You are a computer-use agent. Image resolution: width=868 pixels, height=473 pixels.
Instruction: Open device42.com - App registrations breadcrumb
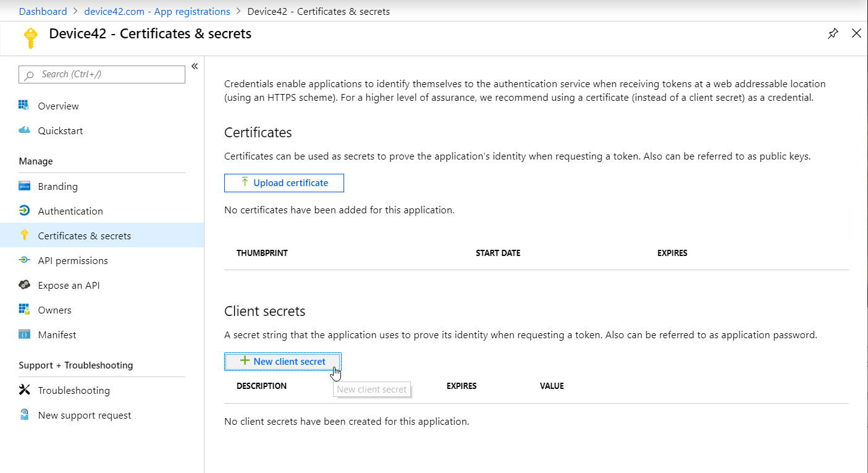click(157, 11)
